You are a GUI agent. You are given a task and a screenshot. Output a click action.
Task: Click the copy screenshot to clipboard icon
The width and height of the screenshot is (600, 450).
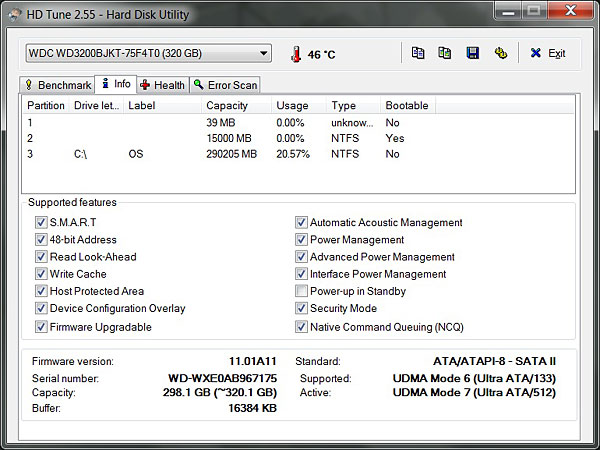[445, 53]
